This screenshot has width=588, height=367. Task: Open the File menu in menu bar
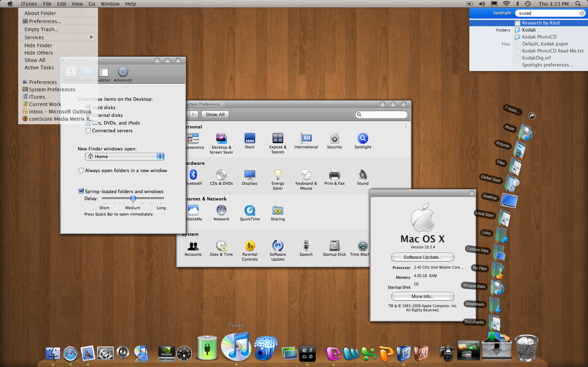(x=47, y=4)
